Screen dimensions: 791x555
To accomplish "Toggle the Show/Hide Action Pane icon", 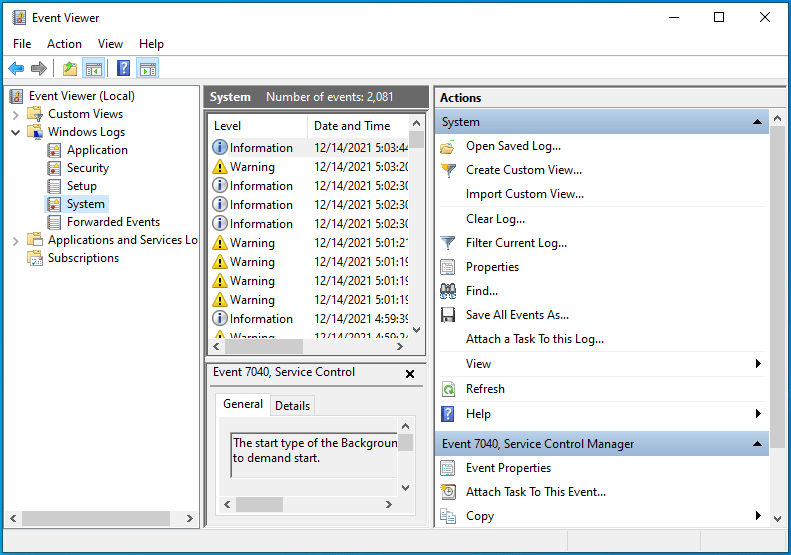I will coord(148,68).
